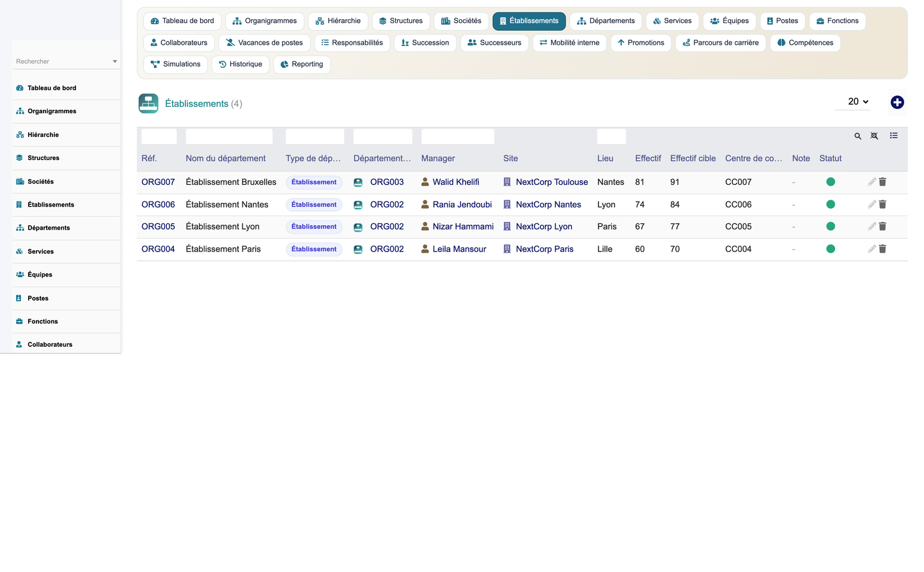Open manager link Leila Mansour
The image size is (924, 572).
459,249
